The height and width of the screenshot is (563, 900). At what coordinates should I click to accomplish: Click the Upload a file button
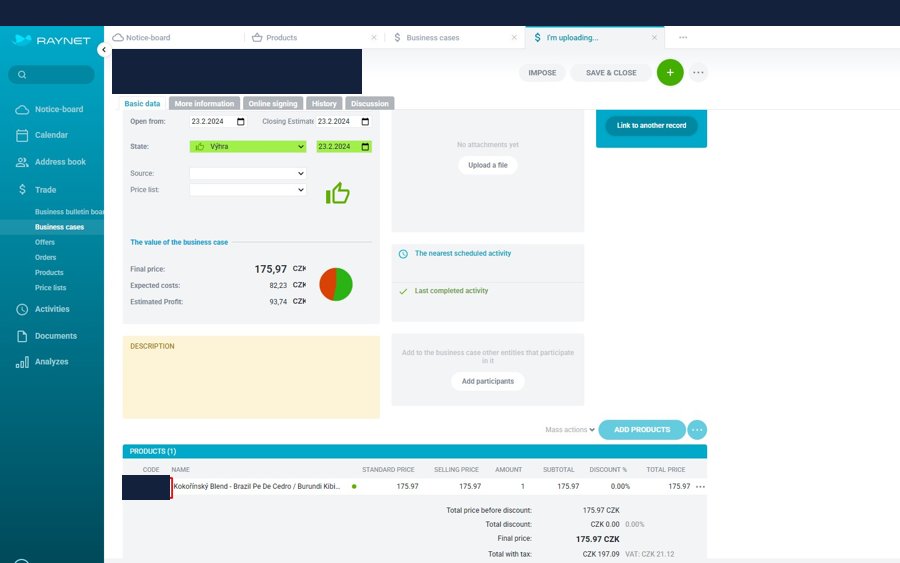[488, 165]
